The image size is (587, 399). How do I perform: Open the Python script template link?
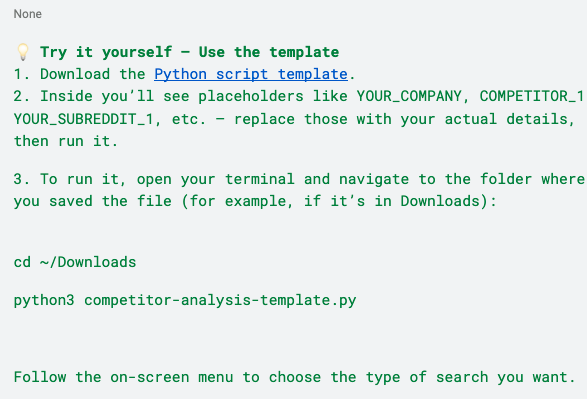click(251, 74)
